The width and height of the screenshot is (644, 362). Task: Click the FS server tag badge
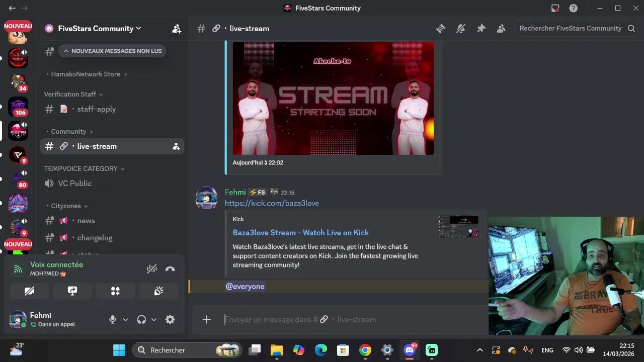257,192
